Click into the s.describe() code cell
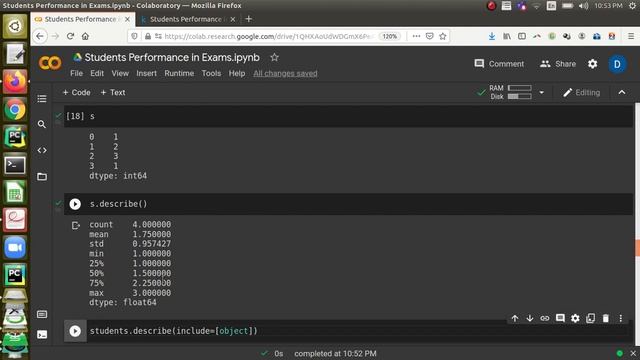The width and height of the screenshot is (640, 360). [x=359, y=204]
